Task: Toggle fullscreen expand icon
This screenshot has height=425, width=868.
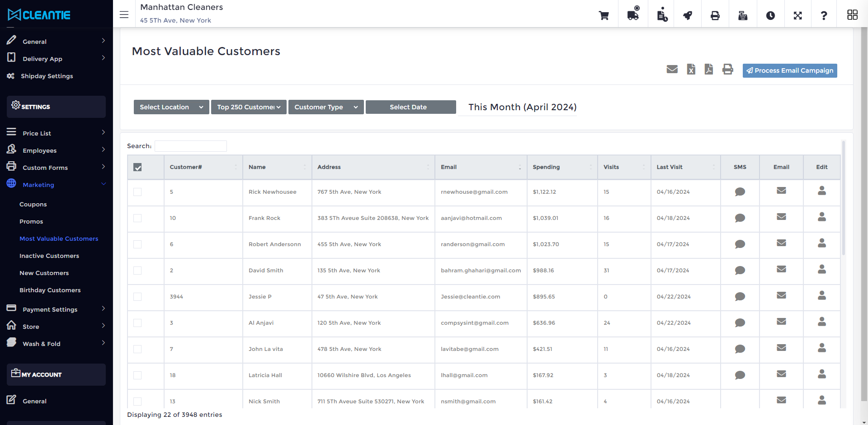Action: pyautogui.click(x=798, y=15)
